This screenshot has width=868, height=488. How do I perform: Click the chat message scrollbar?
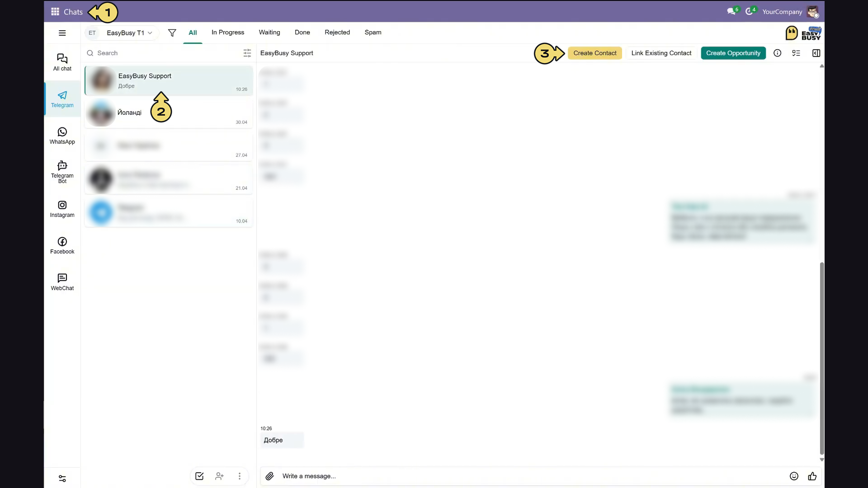[x=822, y=359]
